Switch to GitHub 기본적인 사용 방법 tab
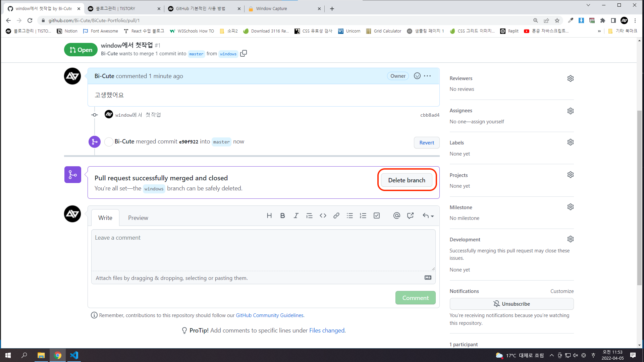644x362 pixels. [x=201, y=9]
